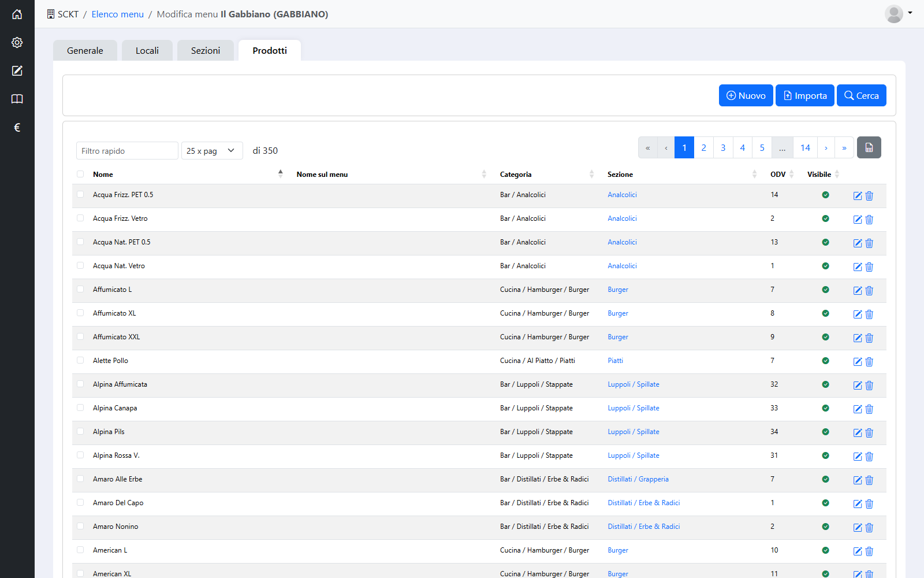This screenshot has width=924, height=578.
Task: Delete the Amaro Del Capo product
Action: click(x=869, y=504)
